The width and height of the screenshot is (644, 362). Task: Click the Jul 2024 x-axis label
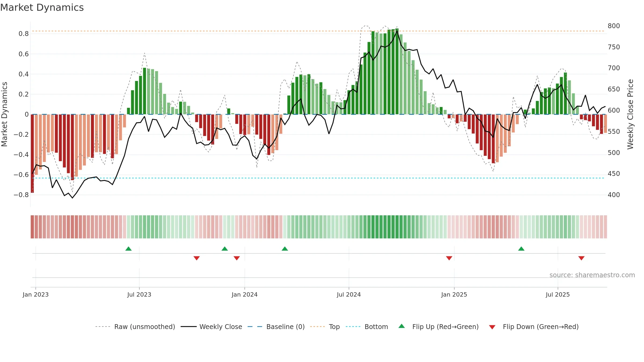pos(349,295)
